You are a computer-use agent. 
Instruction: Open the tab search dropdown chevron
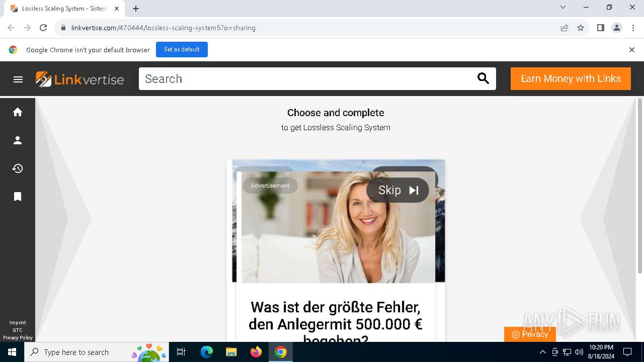(x=563, y=7)
